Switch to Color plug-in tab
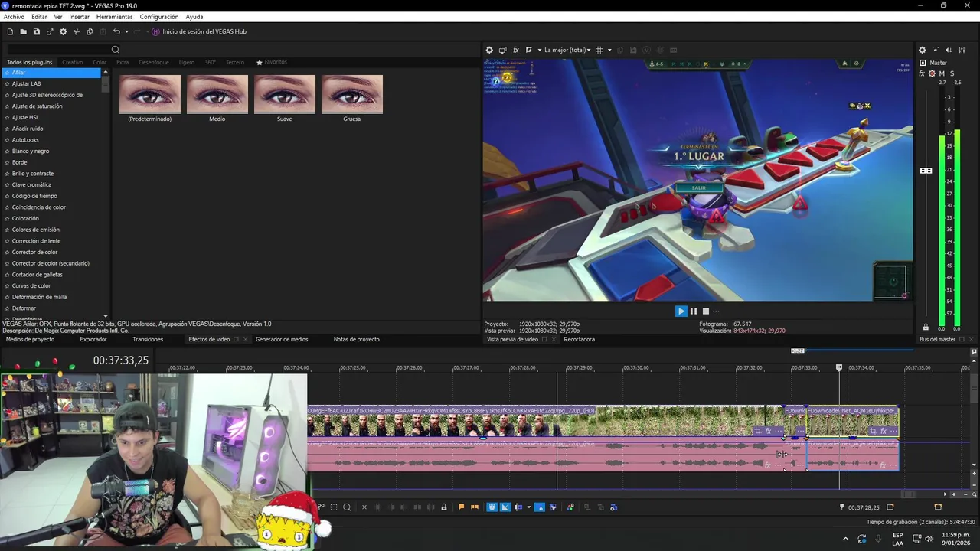980x551 pixels. pyautogui.click(x=100, y=62)
